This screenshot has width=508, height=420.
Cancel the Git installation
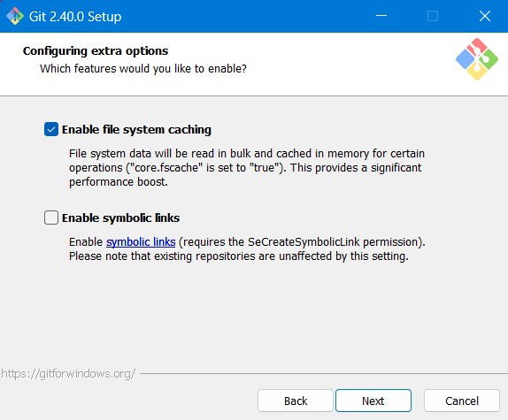pyautogui.click(x=462, y=401)
